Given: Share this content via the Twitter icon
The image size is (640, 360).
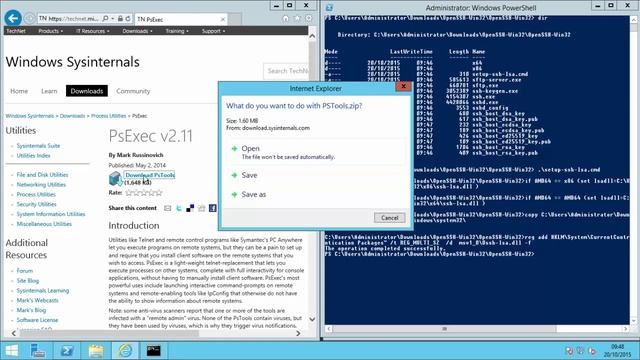Looking at the screenshot, I should pos(179,208).
